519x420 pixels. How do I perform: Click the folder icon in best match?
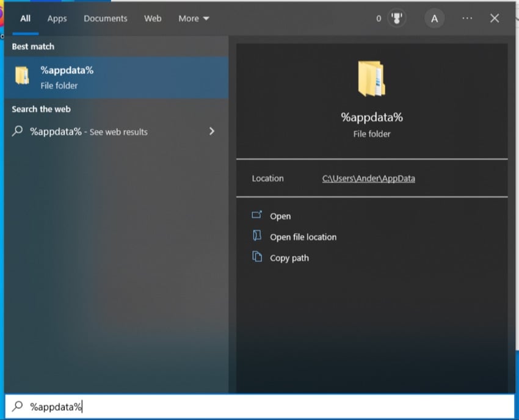[x=22, y=75]
